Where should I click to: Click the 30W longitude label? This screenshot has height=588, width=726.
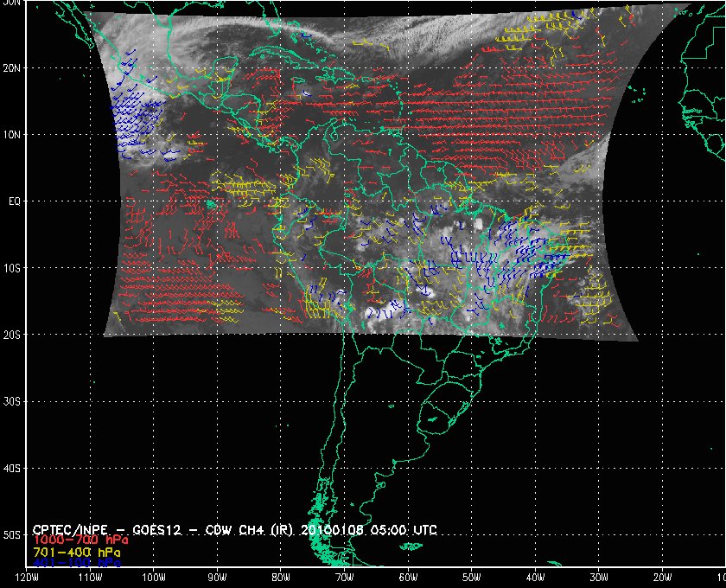tap(599, 578)
